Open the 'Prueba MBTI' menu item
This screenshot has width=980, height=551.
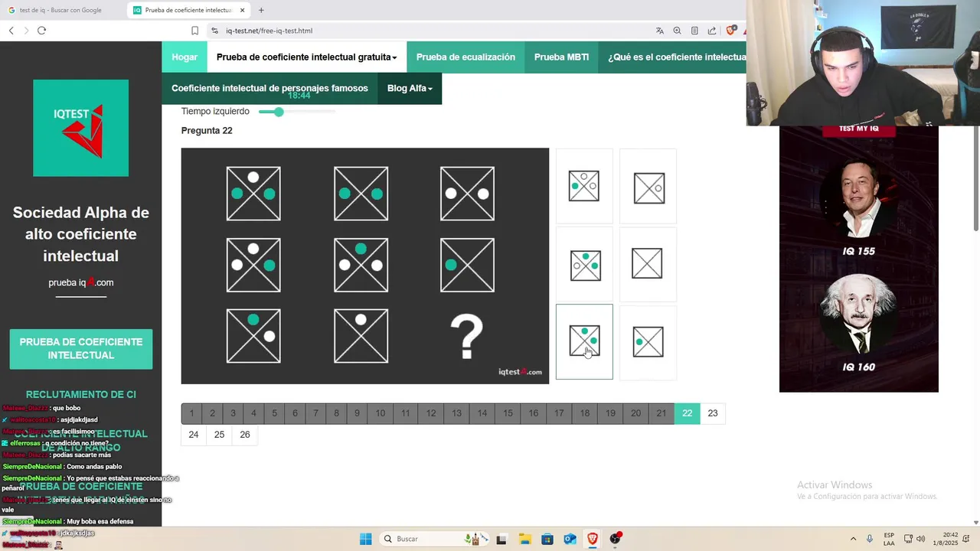click(561, 57)
